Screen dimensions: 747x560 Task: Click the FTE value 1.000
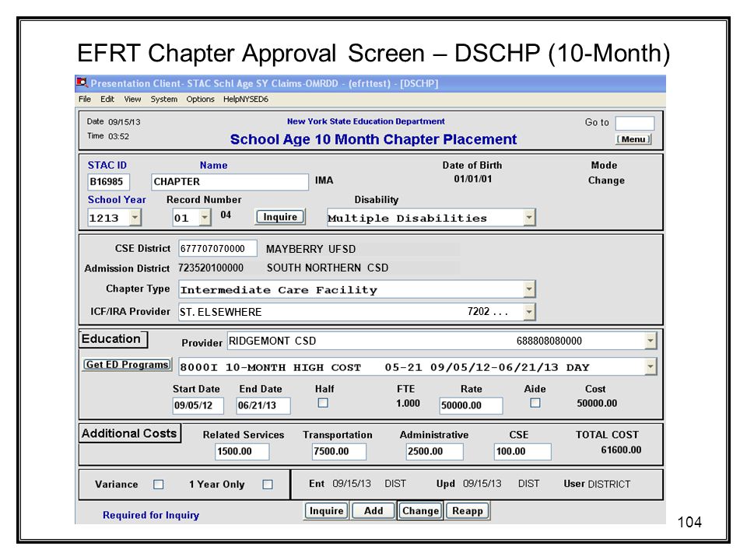pos(408,404)
